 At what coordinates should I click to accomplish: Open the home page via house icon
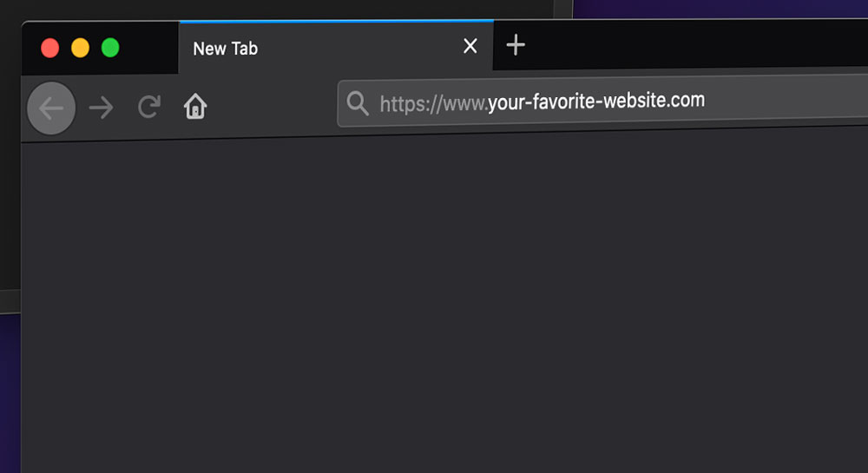(x=195, y=106)
